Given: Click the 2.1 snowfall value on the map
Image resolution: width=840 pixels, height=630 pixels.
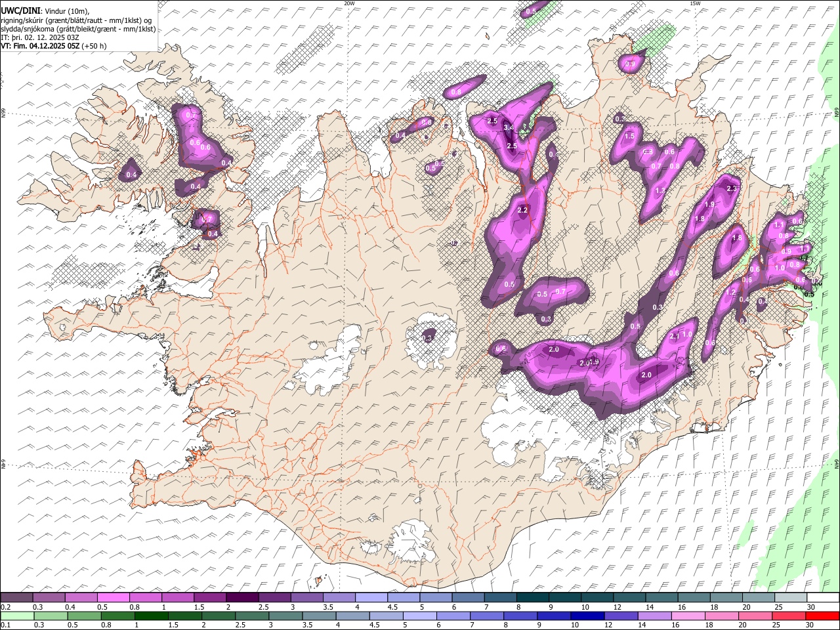Looking at the screenshot, I should [675, 336].
